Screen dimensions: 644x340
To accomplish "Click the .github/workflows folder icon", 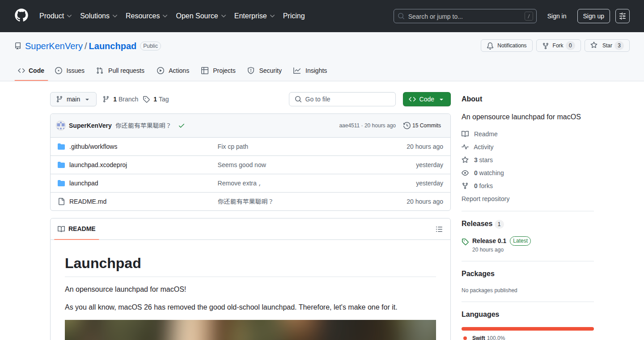I will tap(61, 147).
